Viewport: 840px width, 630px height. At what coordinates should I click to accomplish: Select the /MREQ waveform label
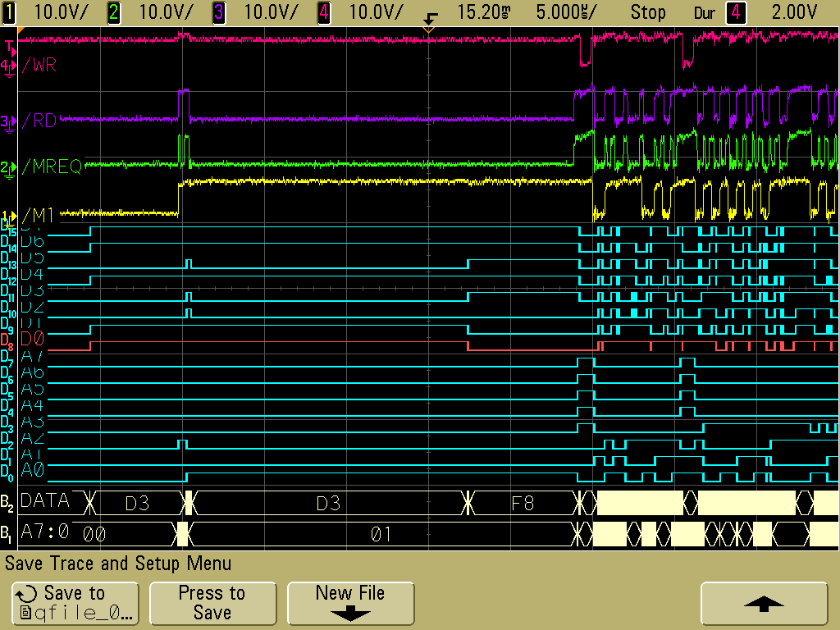(52, 167)
